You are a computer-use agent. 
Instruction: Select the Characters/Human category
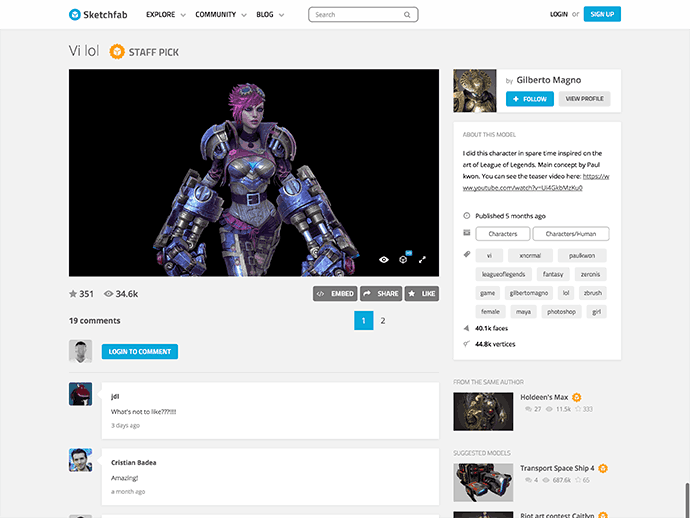pyautogui.click(x=571, y=234)
